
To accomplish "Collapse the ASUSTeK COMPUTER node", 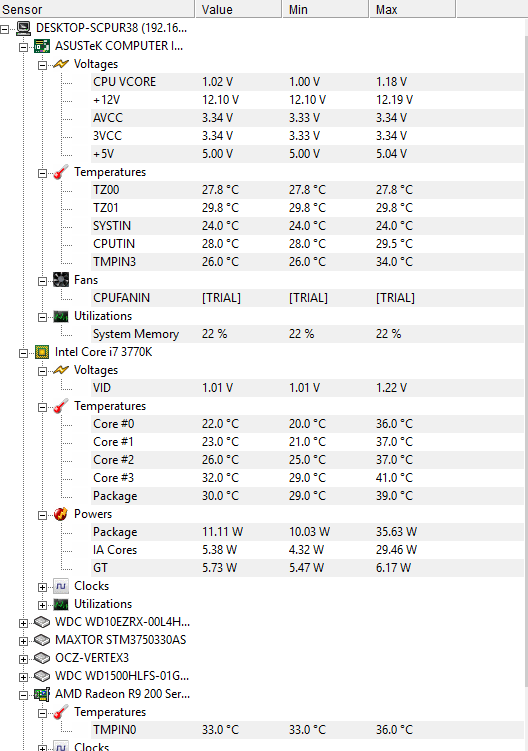I will (x=23, y=47).
